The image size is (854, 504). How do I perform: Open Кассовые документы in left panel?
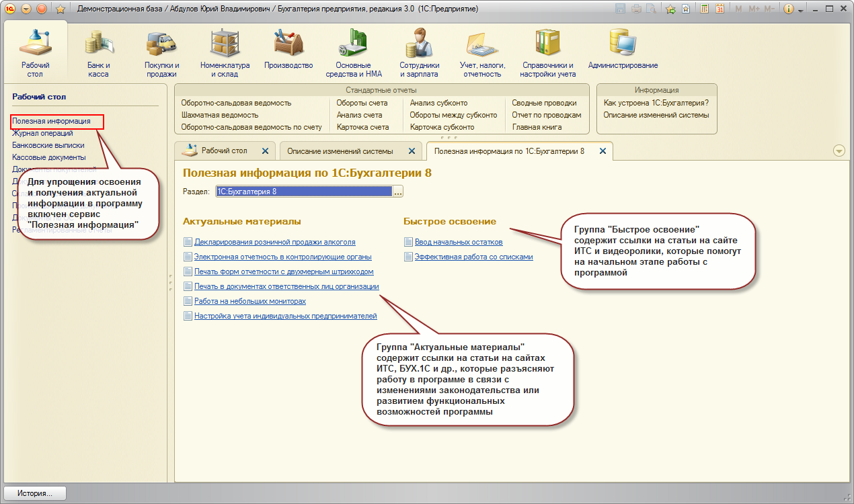(49, 157)
